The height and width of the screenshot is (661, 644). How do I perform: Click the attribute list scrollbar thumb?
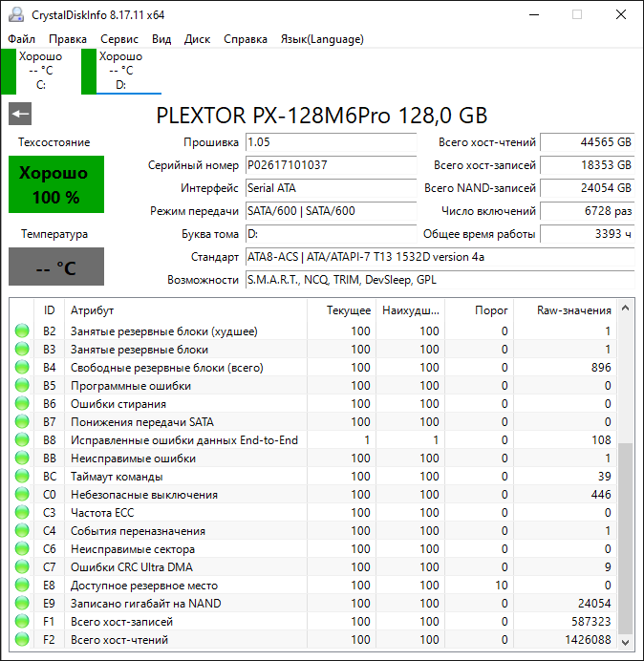[x=626, y=539]
